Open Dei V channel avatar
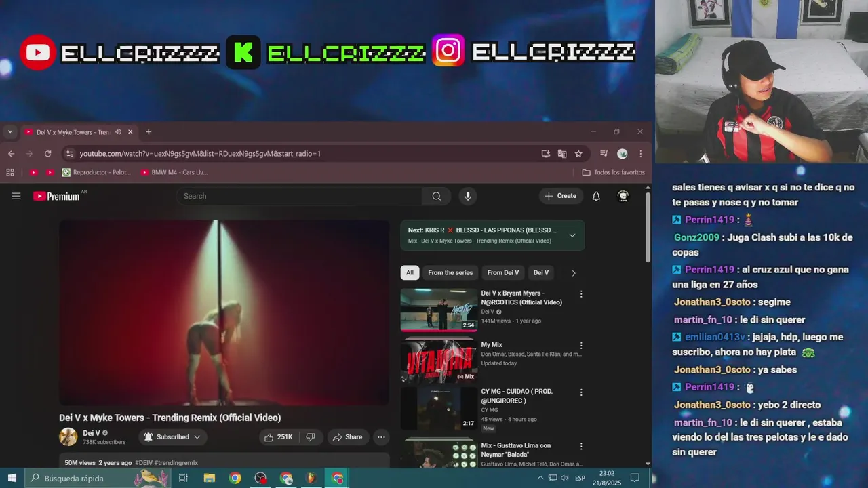The image size is (868, 488). point(68,437)
